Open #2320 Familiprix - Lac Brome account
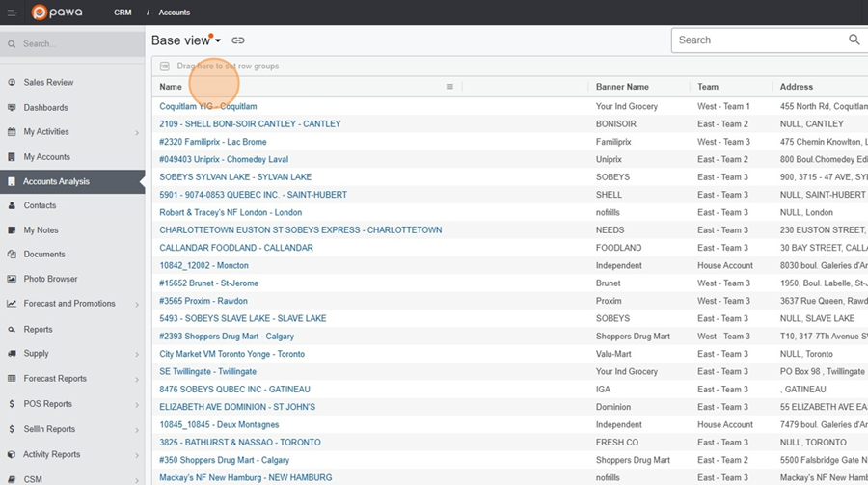Screen dimensions: 868x485 [x=213, y=142]
